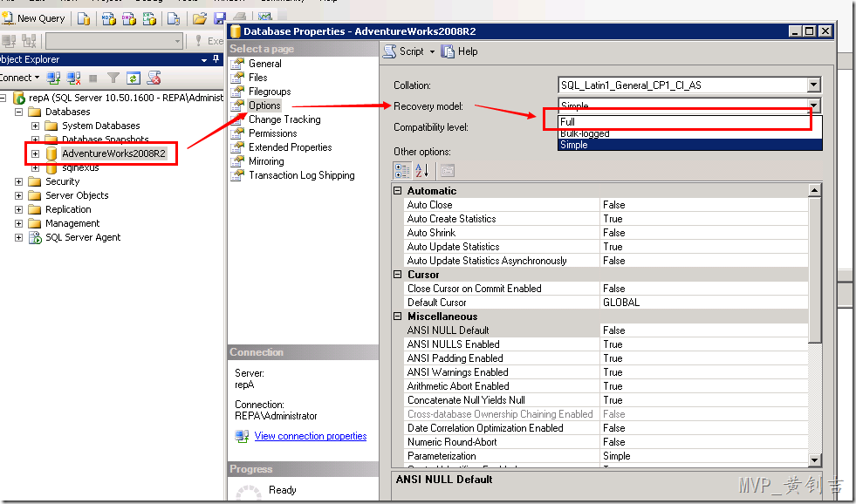Click the Save floppy disk icon
This screenshot has height=504, width=856.
[x=220, y=18]
